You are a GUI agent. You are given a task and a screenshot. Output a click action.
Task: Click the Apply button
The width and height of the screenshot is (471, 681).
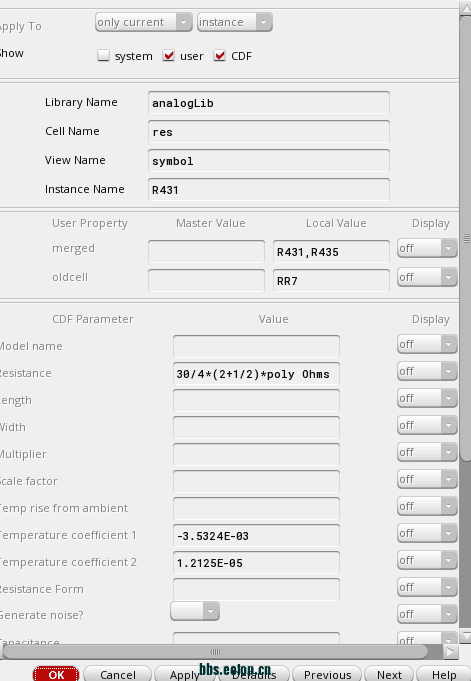click(x=185, y=674)
